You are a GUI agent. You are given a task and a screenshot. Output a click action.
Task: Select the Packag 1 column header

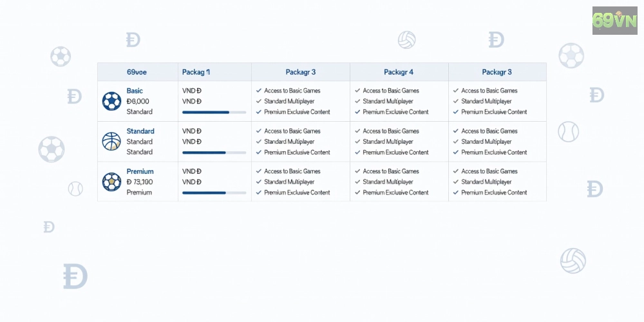click(x=196, y=72)
